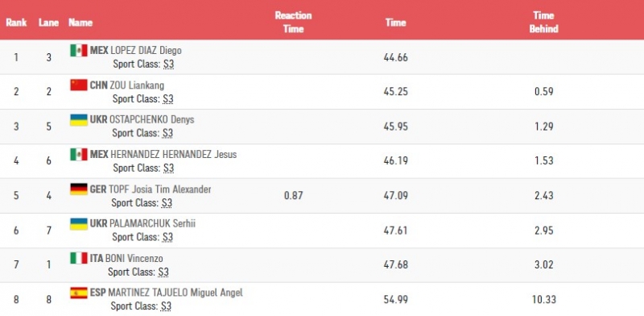Open MARTINEZ TAJUELO Miguel Angel name
Viewport: 644px width, 316px height.
click(x=175, y=293)
